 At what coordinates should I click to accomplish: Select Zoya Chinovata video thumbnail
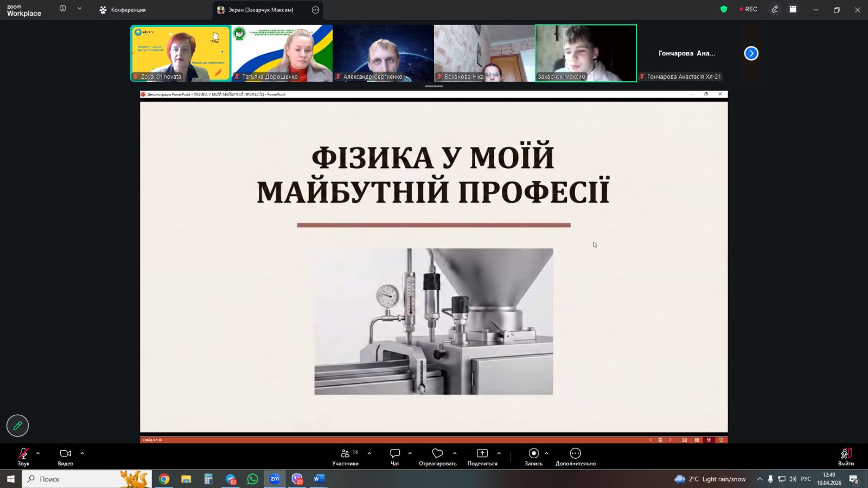pos(181,53)
